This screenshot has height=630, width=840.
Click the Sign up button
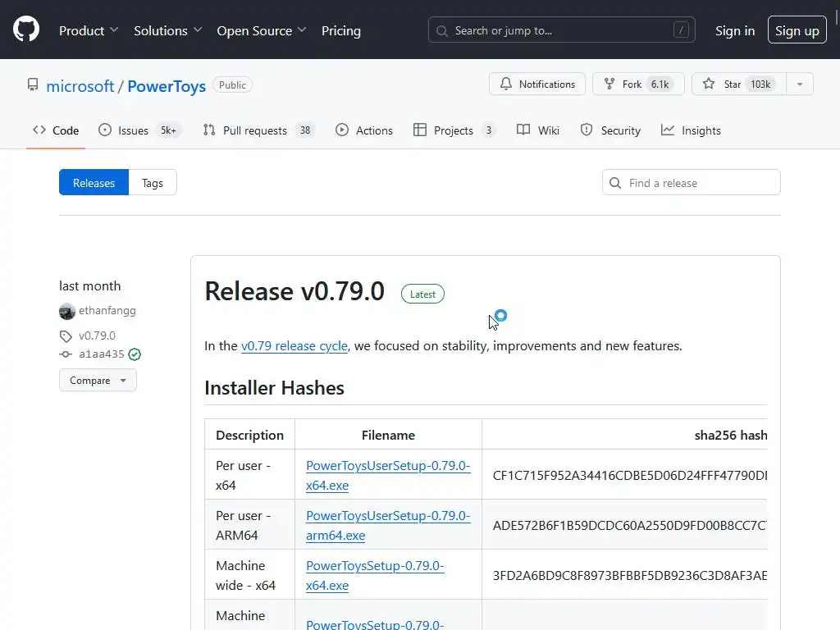point(797,30)
